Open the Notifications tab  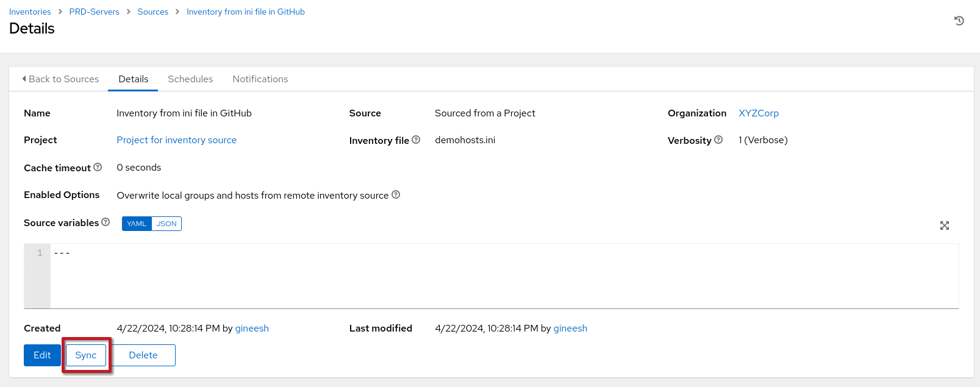tap(260, 79)
